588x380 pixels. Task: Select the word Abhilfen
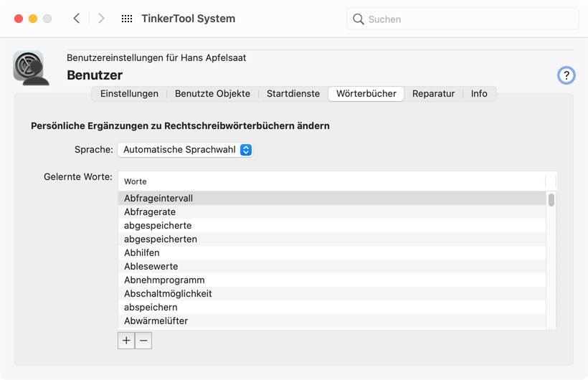[332, 253]
